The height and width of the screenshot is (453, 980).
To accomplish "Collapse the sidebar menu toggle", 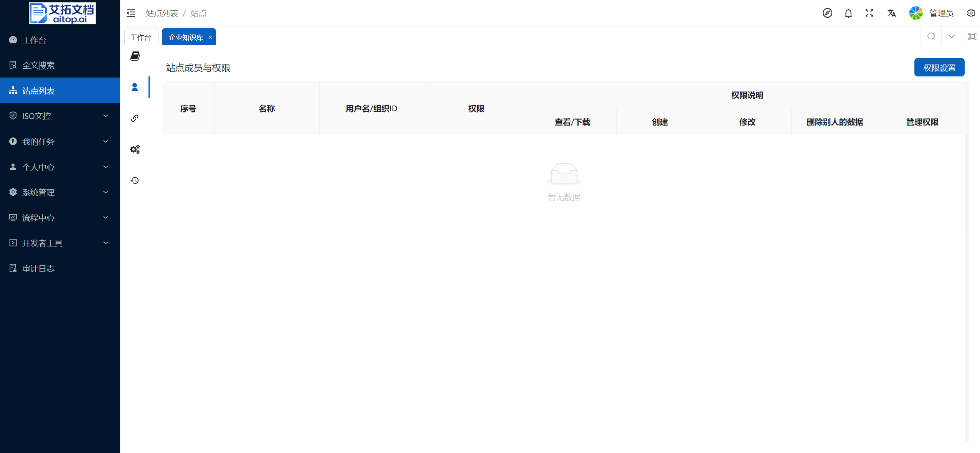I will 131,13.
